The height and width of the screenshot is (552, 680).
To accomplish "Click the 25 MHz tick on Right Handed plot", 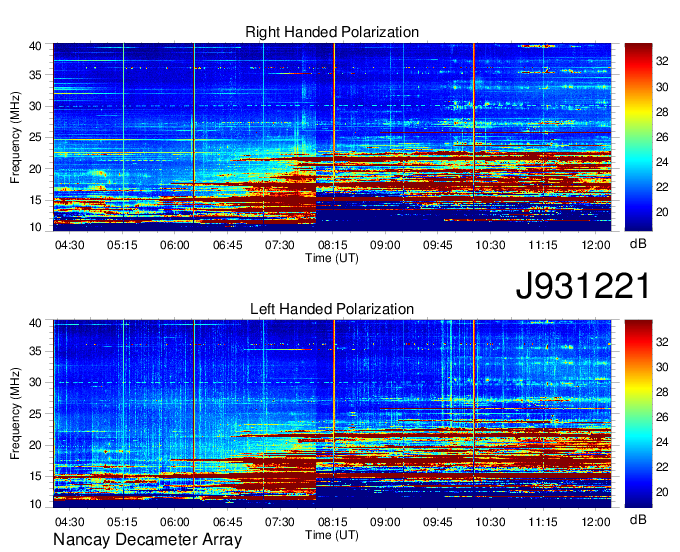I will [x=35, y=137].
